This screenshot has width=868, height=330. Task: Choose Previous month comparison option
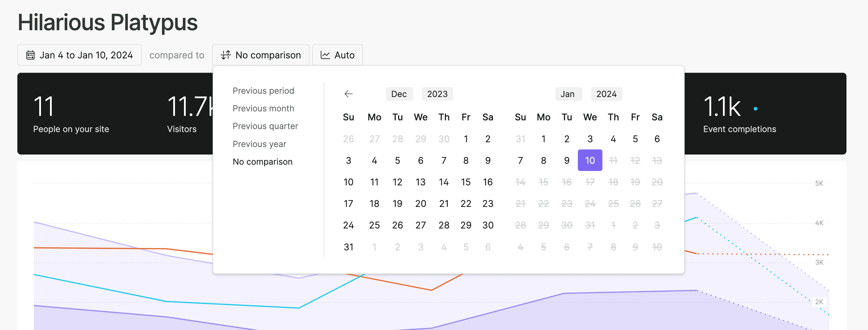pos(263,108)
